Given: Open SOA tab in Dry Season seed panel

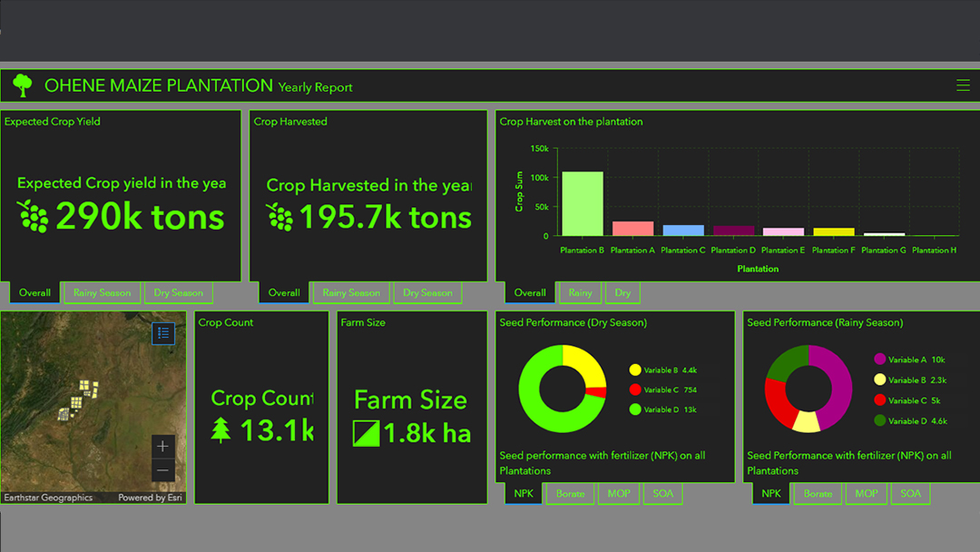Looking at the screenshot, I should coord(662,494).
